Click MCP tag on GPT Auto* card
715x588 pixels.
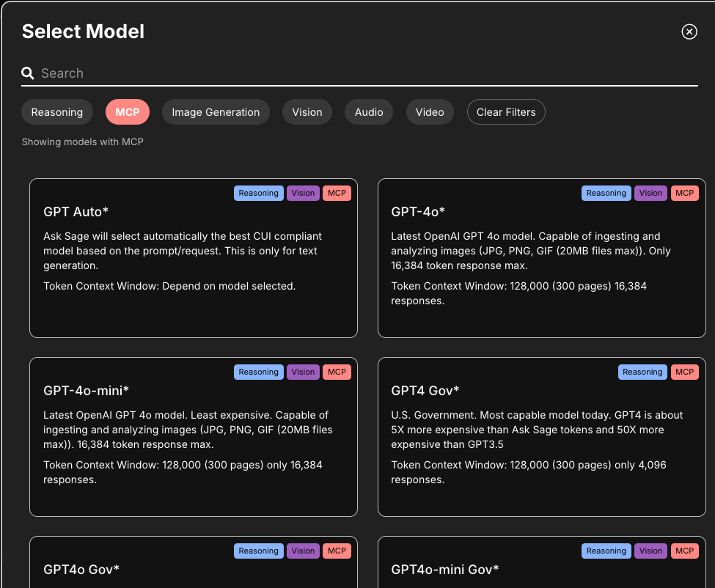337,194
